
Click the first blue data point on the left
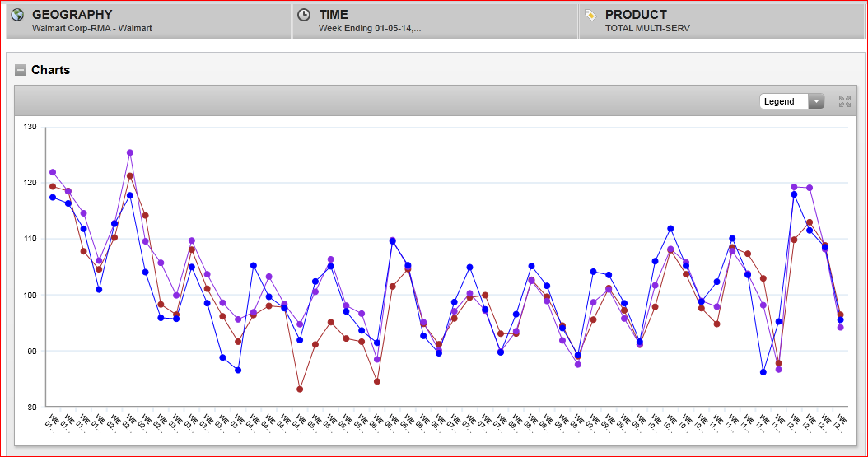(53, 198)
